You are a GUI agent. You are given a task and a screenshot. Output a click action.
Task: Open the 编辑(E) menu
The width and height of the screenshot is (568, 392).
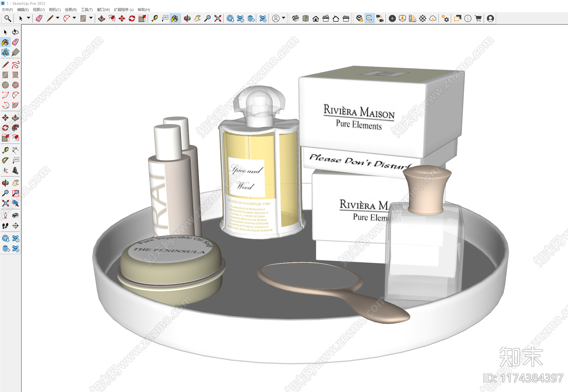23,10
